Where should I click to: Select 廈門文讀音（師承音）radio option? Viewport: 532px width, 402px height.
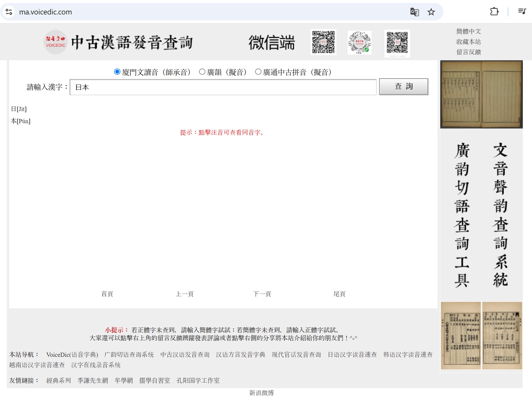coord(117,72)
